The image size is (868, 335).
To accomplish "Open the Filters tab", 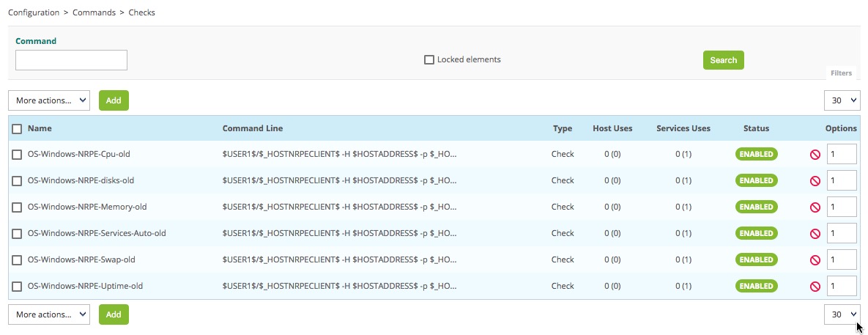I will coord(841,73).
